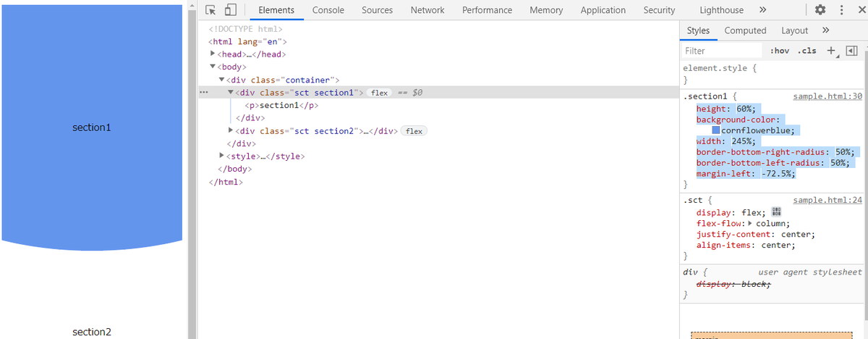The image size is (868, 339).
Task: Select the <html lang="en"> node
Action: [248, 42]
